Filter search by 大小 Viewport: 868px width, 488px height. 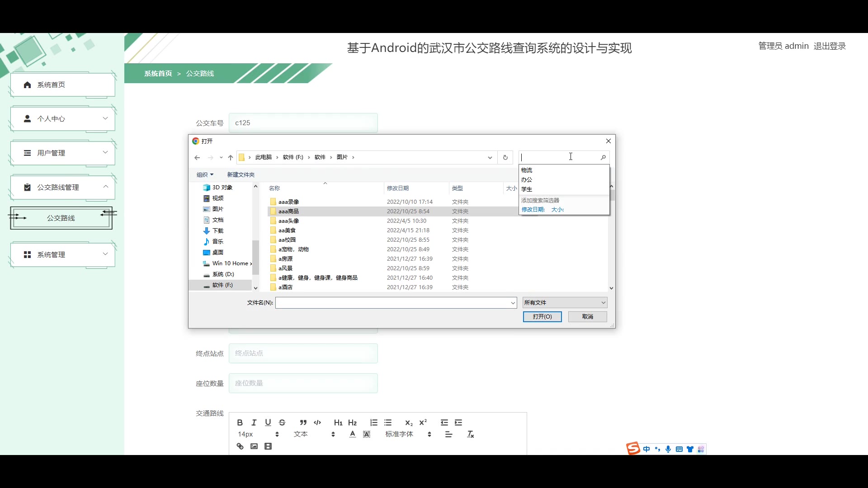pos(557,210)
